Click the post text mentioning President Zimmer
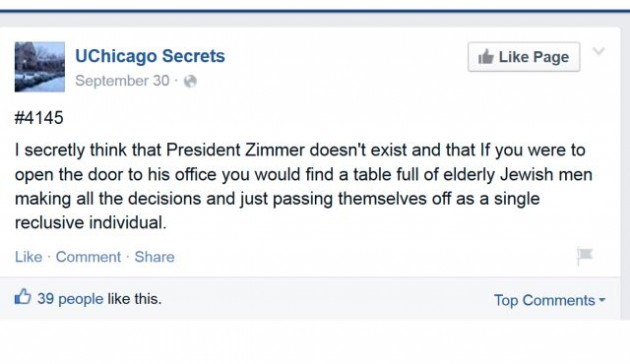Screen dimensions: 630x364 coord(303,186)
